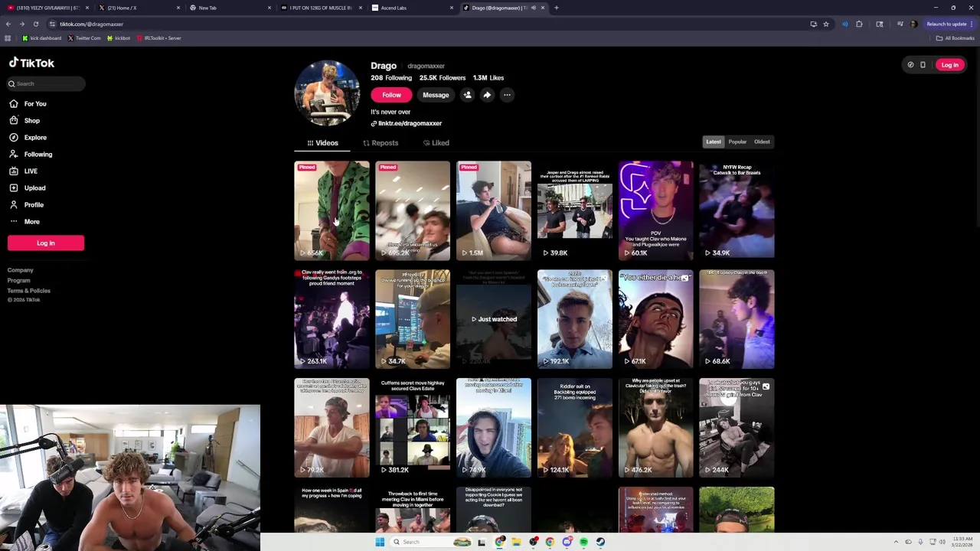Image resolution: width=980 pixels, height=551 pixels.
Task: Click the 208 Following count
Action: (391, 78)
